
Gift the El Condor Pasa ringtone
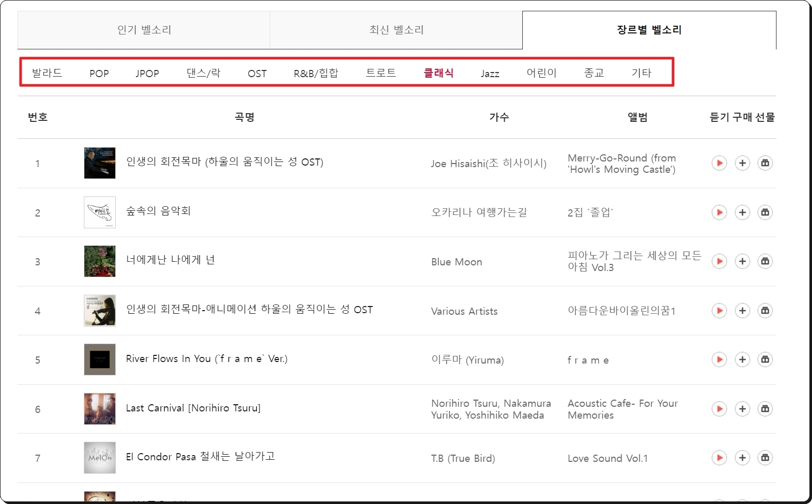(x=765, y=458)
